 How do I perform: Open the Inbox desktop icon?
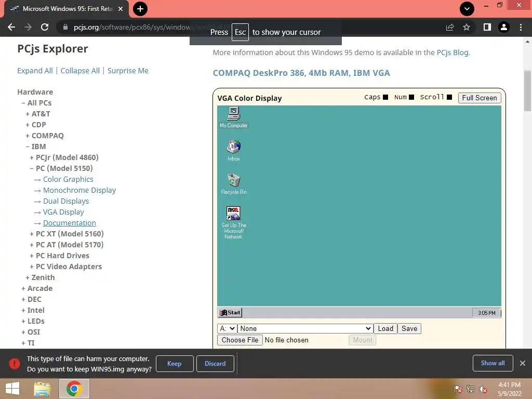pos(233,150)
